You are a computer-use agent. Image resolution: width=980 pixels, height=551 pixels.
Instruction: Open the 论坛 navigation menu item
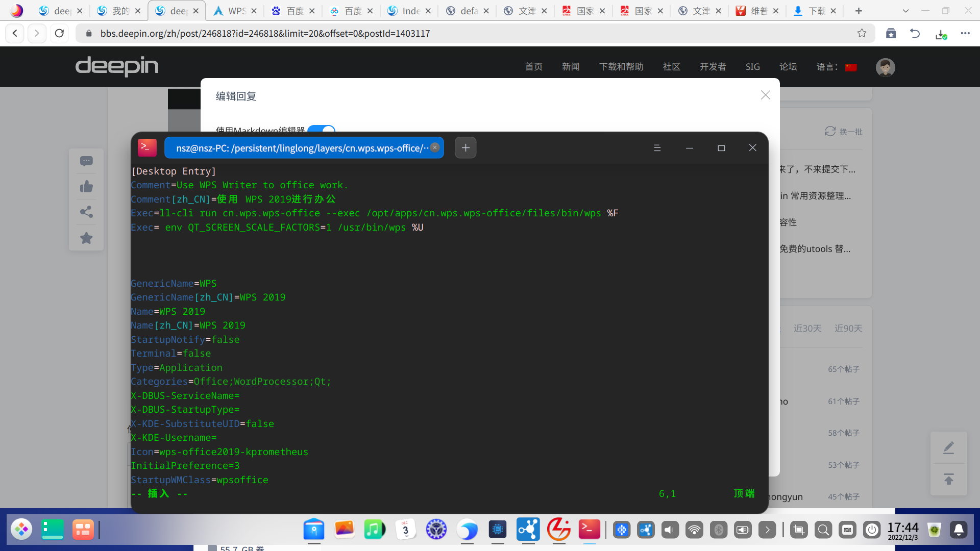788,67
